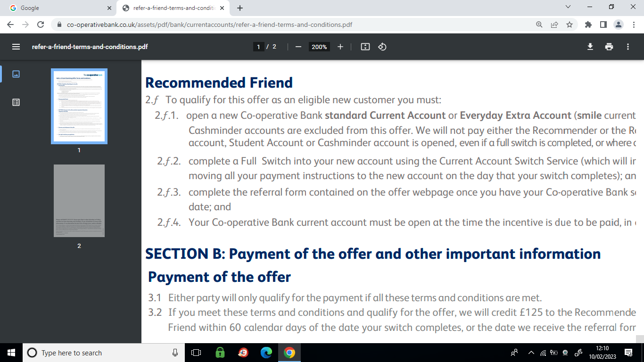Click the fit to page icon

[x=365, y=47]
